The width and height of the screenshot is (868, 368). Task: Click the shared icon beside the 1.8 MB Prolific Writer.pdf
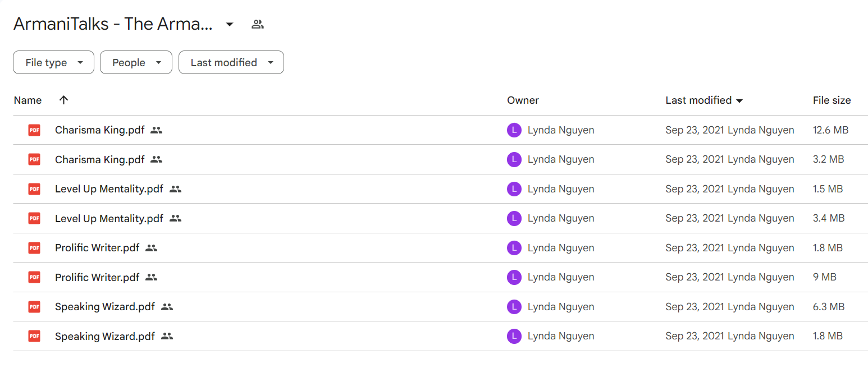coord(152,248)
